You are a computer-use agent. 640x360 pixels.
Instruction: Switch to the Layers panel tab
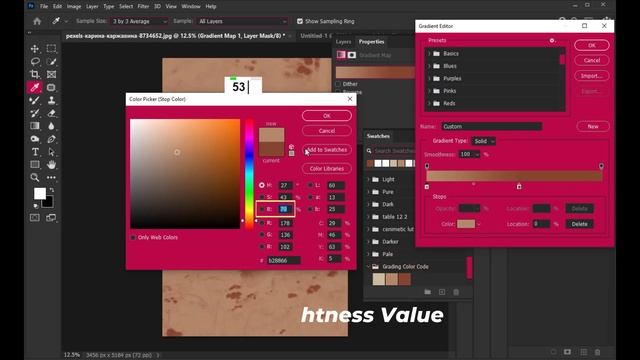(x=343, y=42)
